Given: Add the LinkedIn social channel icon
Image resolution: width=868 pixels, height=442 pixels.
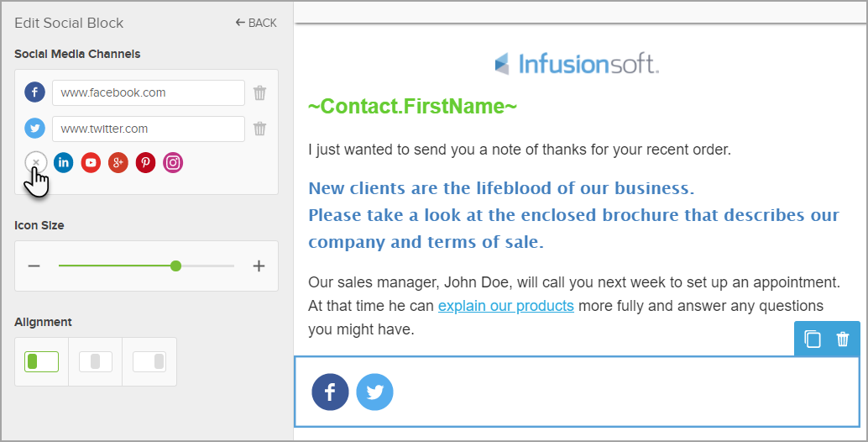Looking at the screenshot, I should (64, 163).
